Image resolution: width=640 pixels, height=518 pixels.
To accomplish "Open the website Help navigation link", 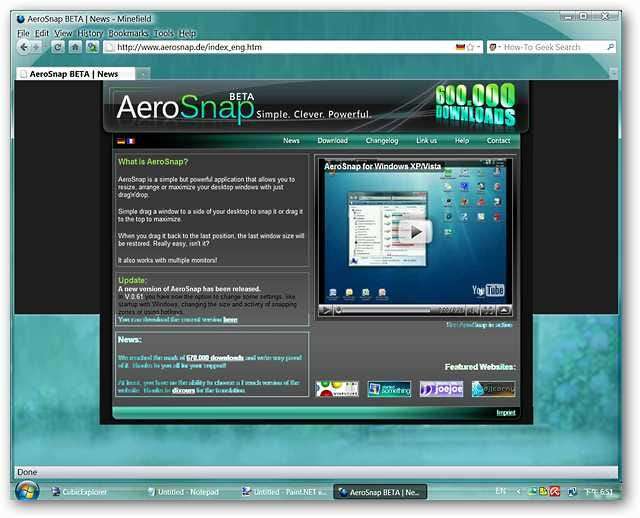I will point(462,140).
